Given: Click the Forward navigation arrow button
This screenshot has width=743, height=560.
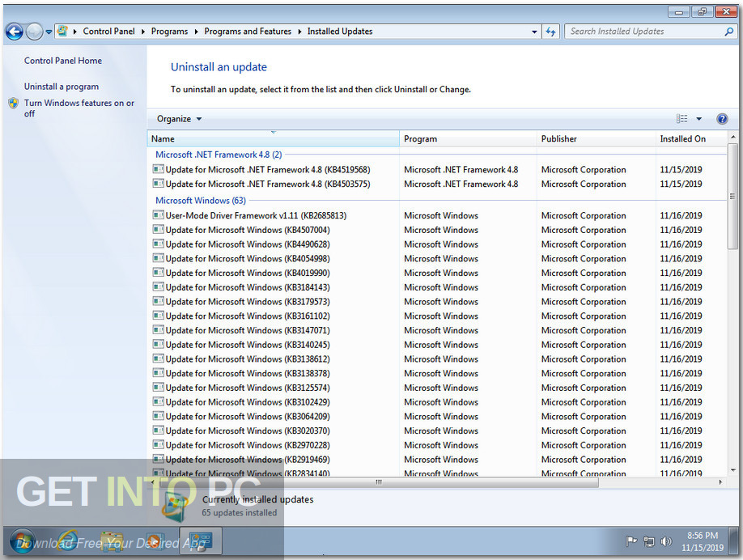Looking at the screenshot, I should point(34,32).
